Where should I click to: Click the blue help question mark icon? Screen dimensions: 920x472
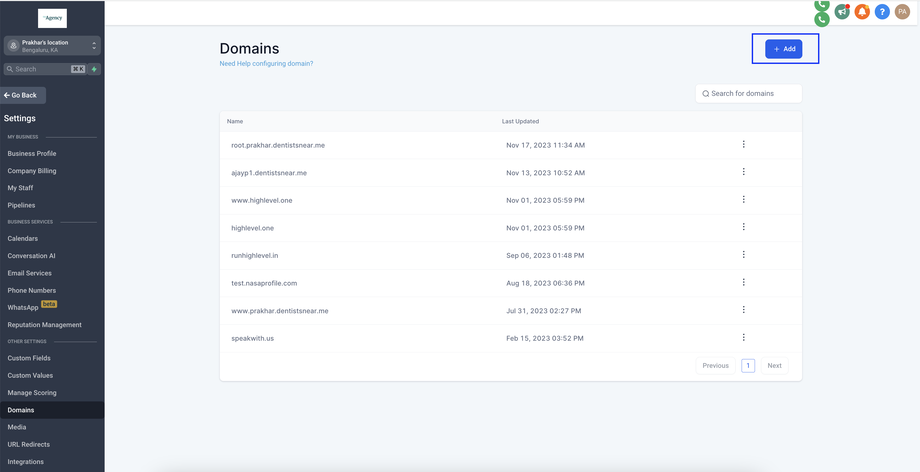point(882,12)
